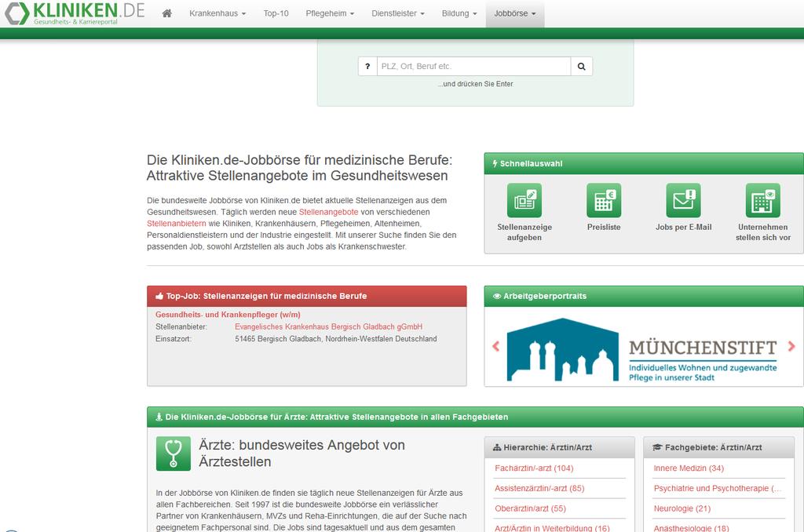Viewport: 804px width, 532px height.
Task: Click the Arbeitgeberportraits panel header
Action: pos(644,296)
